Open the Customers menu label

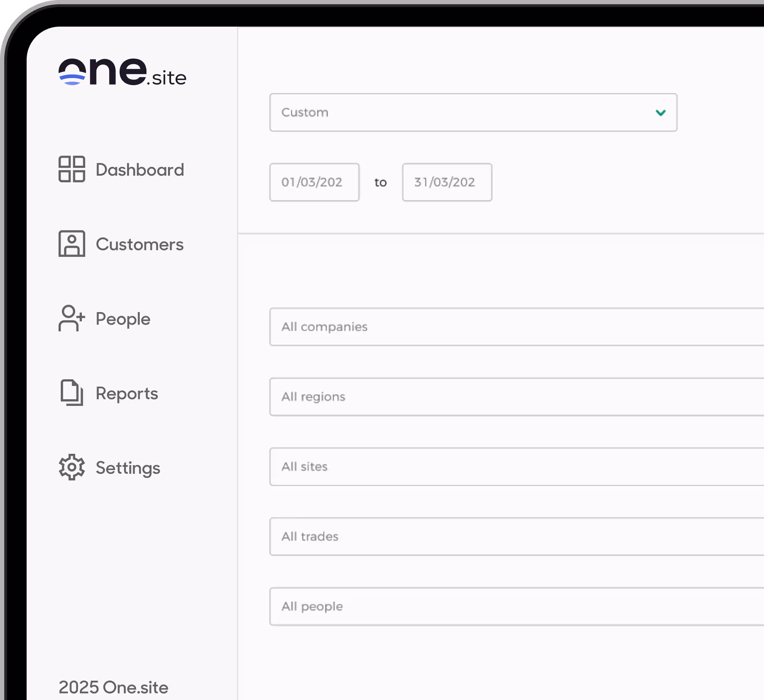139,245
